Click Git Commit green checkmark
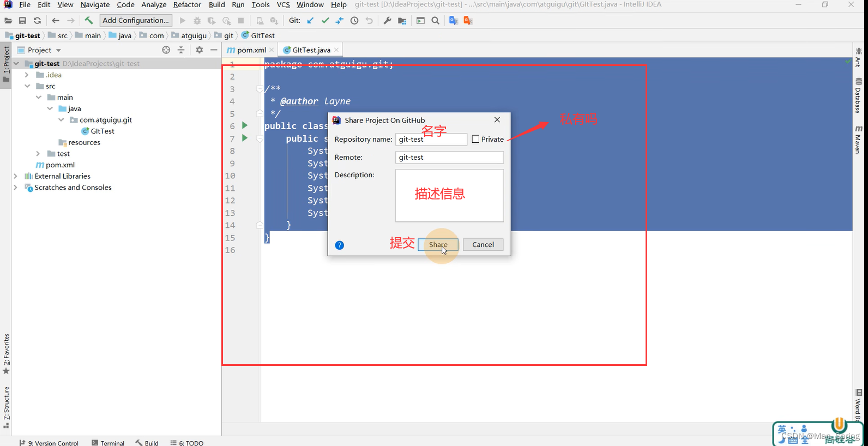 click(x=325, y=21)
